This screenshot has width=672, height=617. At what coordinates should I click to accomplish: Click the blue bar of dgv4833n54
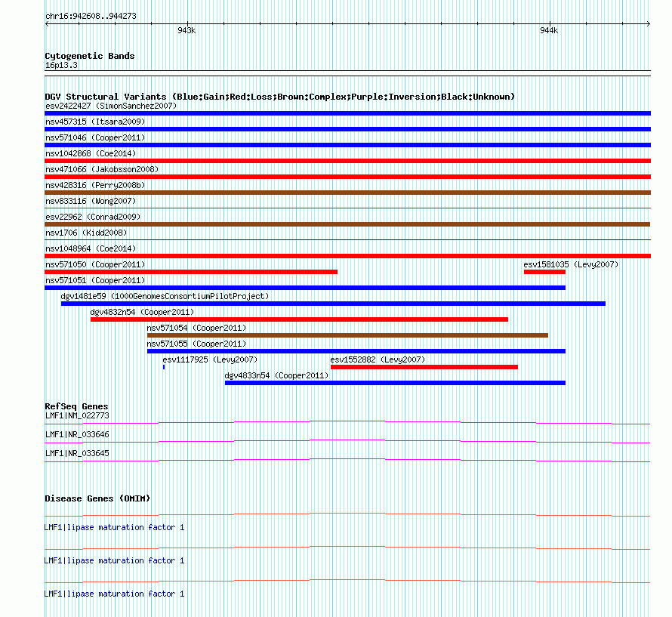click(x=395, y=383)
